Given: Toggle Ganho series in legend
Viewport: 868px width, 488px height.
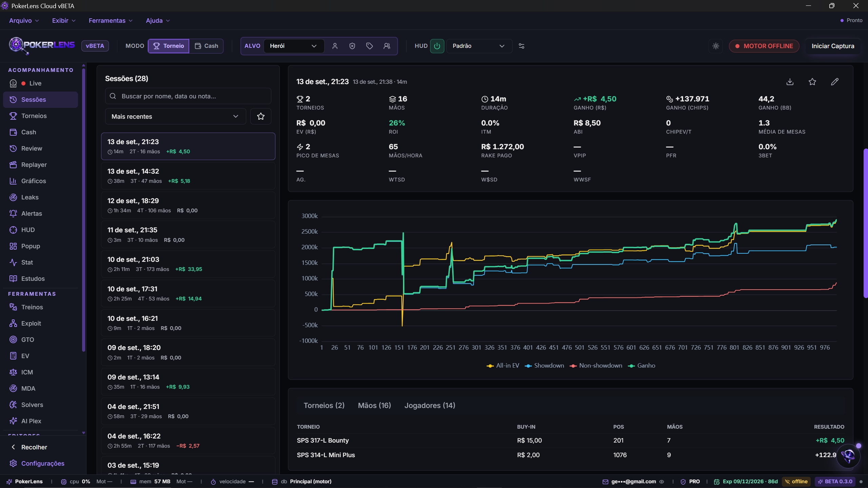Looking at the screenshot, I should 641,366.
